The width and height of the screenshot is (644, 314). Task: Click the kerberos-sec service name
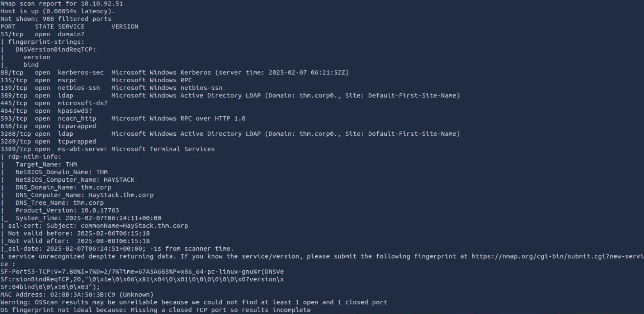pos(80,73)
